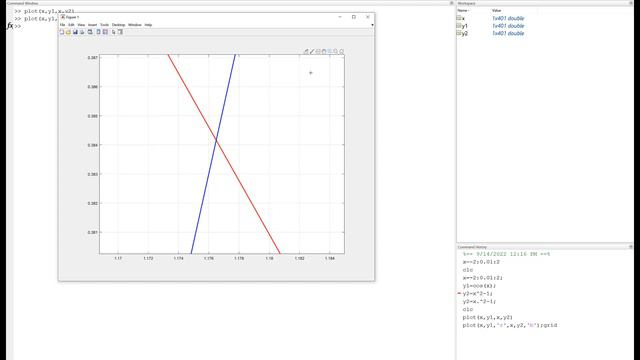This screenshot has width=640, height=360.
Task: Open the Insert menu in Figure 1
Action: click(93, 25)
